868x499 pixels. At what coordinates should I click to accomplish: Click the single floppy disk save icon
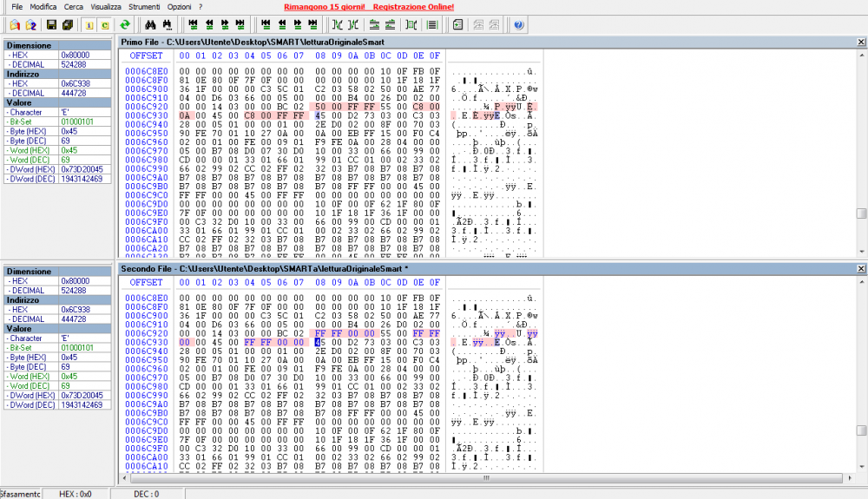click(x=51, y=24)
